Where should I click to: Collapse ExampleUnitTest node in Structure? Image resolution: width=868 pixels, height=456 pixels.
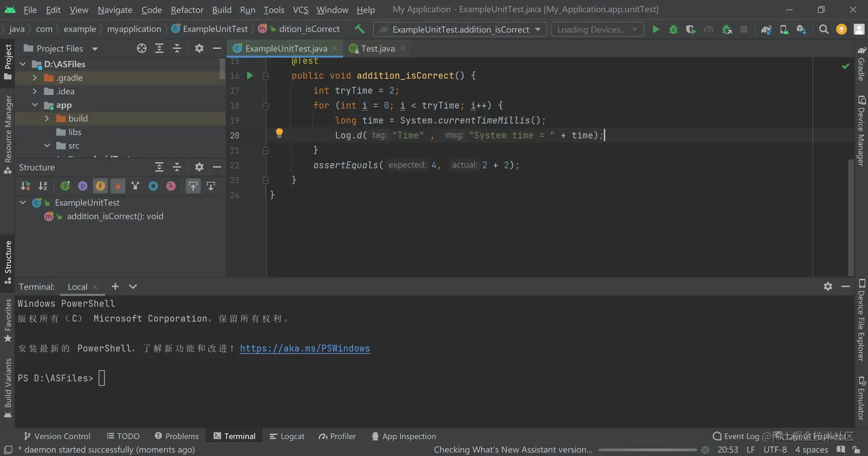point(23,202)
